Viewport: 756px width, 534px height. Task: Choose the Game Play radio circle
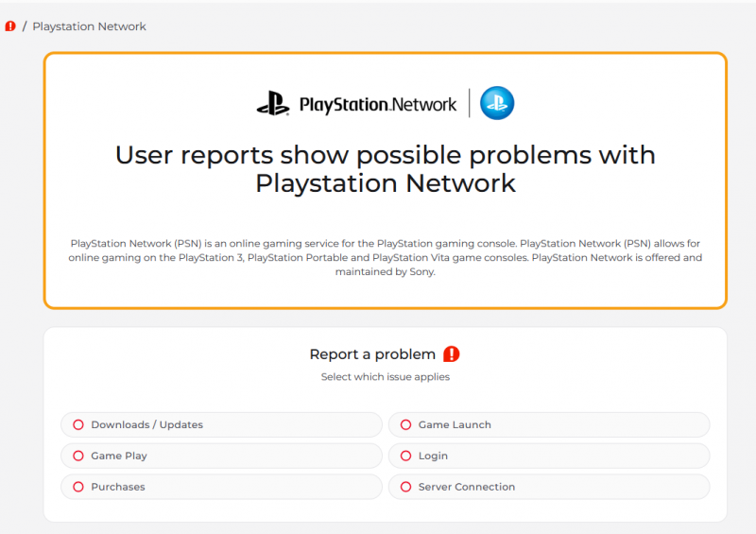coord(78,456)
